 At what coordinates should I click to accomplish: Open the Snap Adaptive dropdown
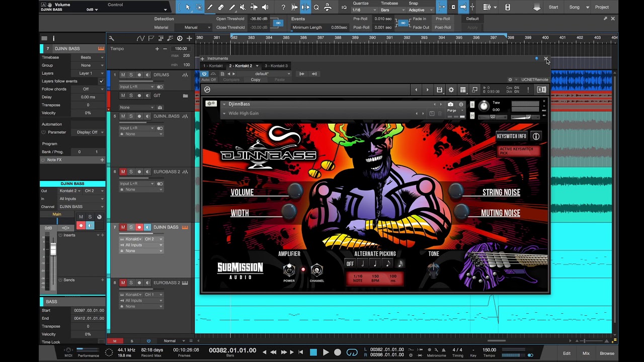pyautogui.click(x=421, y=10)
